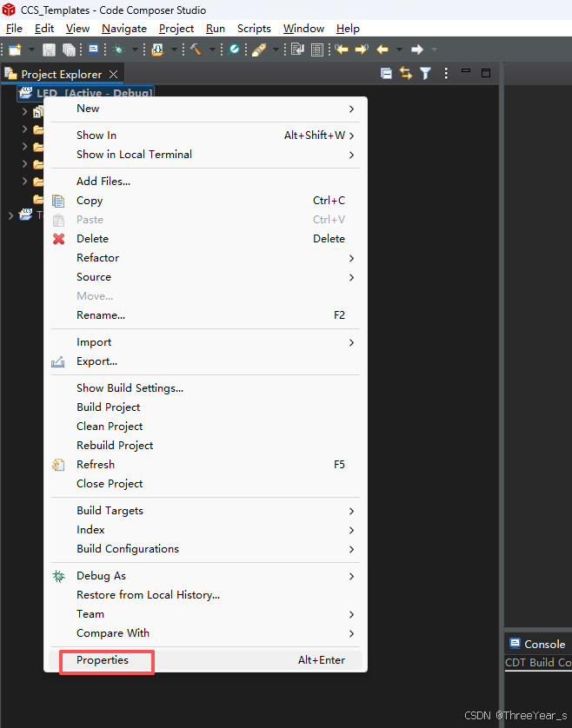This screenshot has height=728, width=572.
Task: Switch to the Console tab
Action: 537,645
